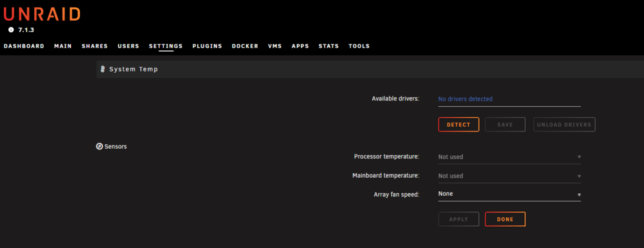Click the version number 7.1.3
This screenshot has height=248, width=644.
click(x=26, y=30)
